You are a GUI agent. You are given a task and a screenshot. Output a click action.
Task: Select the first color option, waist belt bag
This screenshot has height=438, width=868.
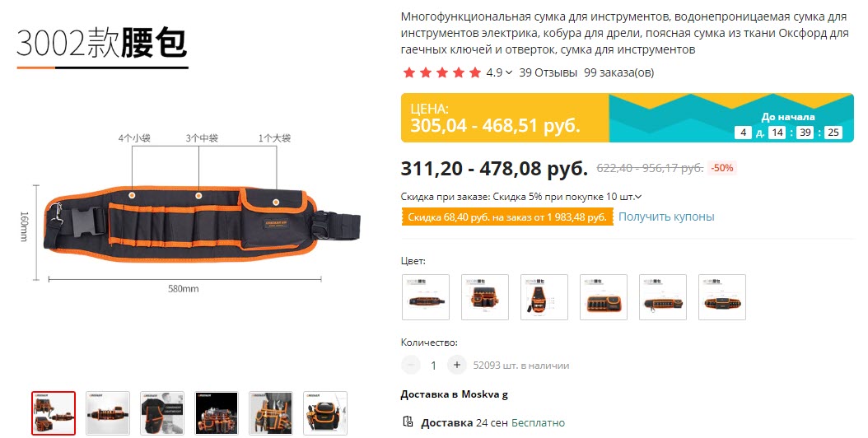[426, 296]
